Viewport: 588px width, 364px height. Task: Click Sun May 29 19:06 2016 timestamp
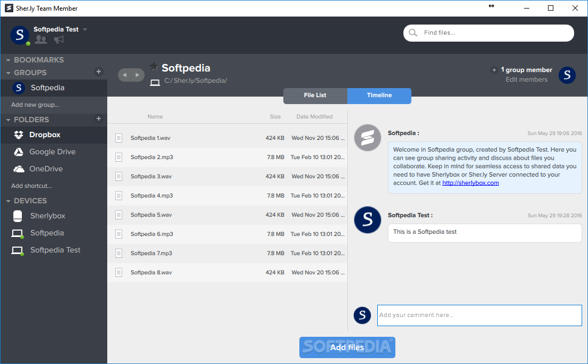click(554, 133)
